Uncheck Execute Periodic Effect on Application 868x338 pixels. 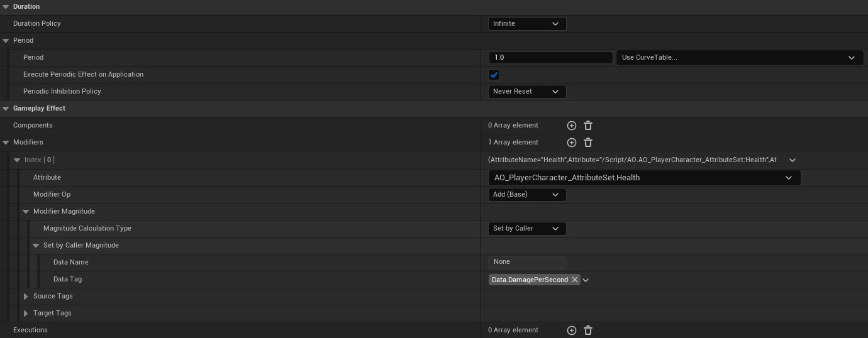pyautogui.click(x=494, y=75)
